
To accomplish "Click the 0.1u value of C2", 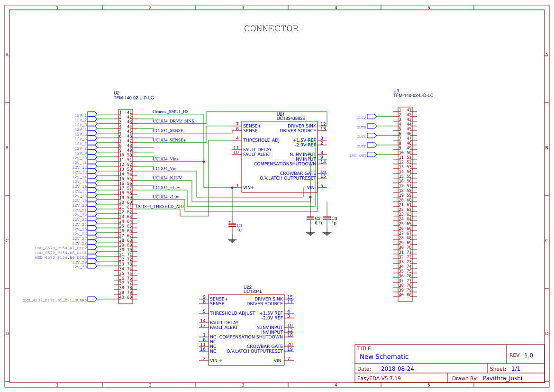I will tap(319, 223).
